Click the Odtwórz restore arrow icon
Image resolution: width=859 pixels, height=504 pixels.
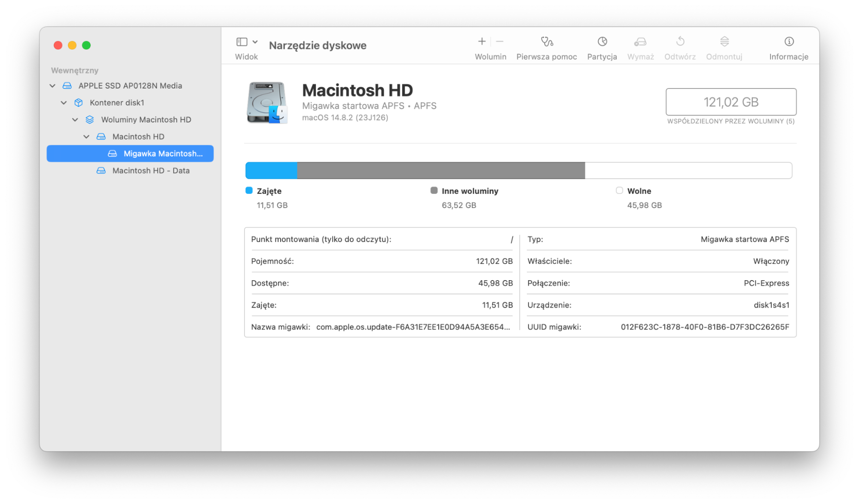(680, 41)
